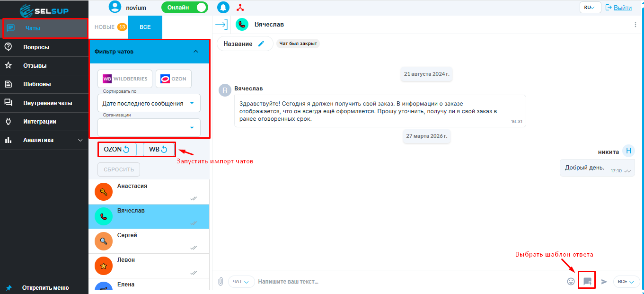The width and height of the screenshot is (644, 294).
Task: Toggle the Ozon marketplace filter
Action: 173,79
